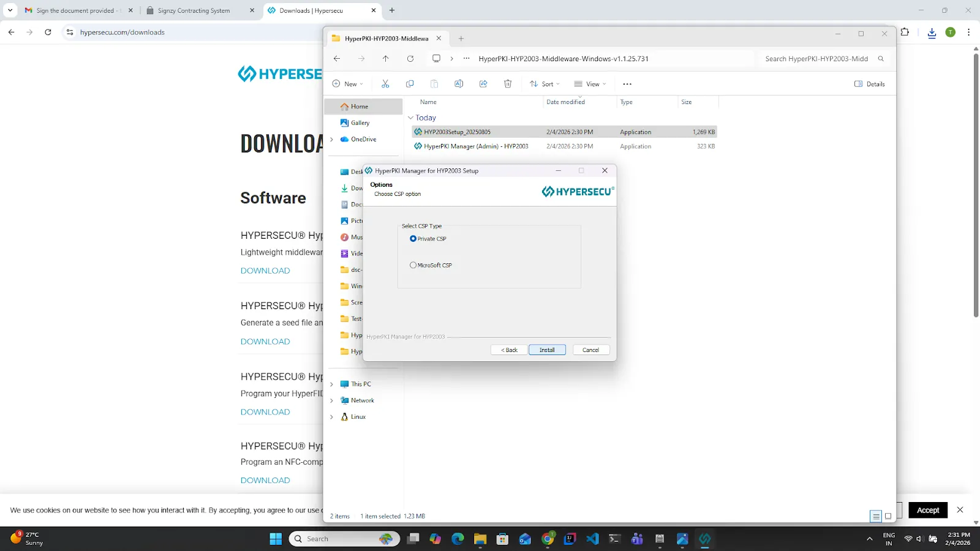The width and height of the screenshot is (980, 551).
Task: Click the Rename icon in File Explorer toolbar
Action: [x=459, y=84]
